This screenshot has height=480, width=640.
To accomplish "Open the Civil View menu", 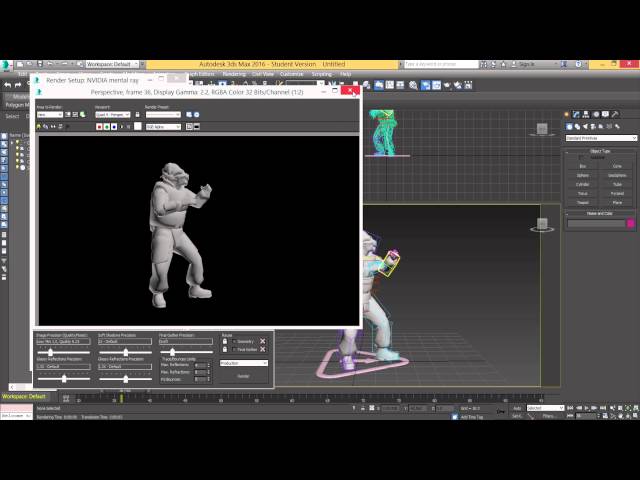I will point(263,74).
